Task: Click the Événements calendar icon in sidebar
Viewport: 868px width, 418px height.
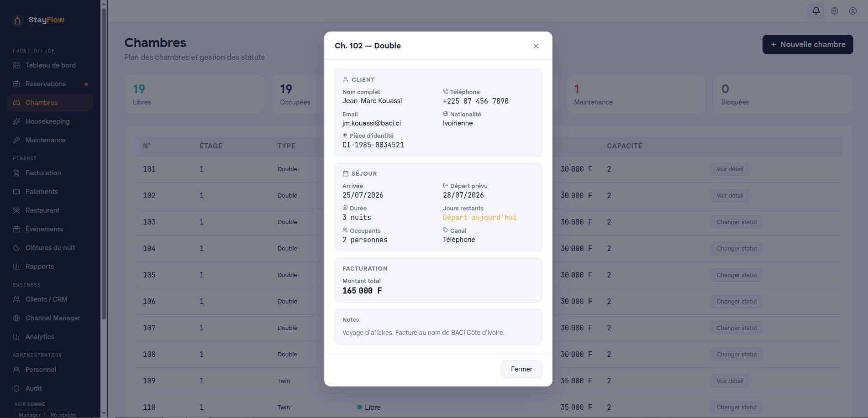Action: (16, 229)
